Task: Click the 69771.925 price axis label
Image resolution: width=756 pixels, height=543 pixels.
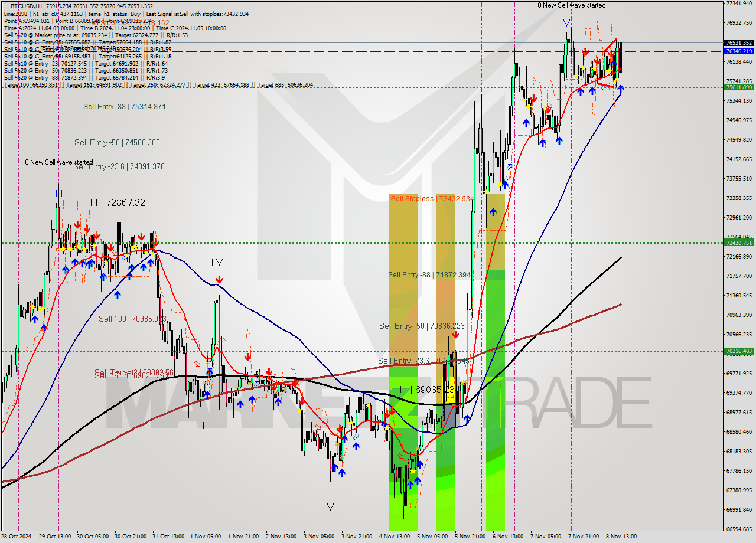Action: point(739,374)
